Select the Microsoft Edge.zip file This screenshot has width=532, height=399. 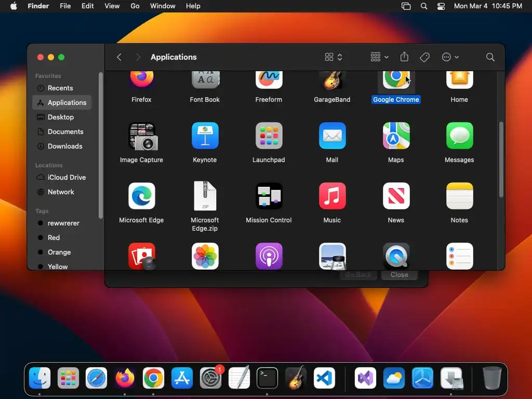click(205, 196)
